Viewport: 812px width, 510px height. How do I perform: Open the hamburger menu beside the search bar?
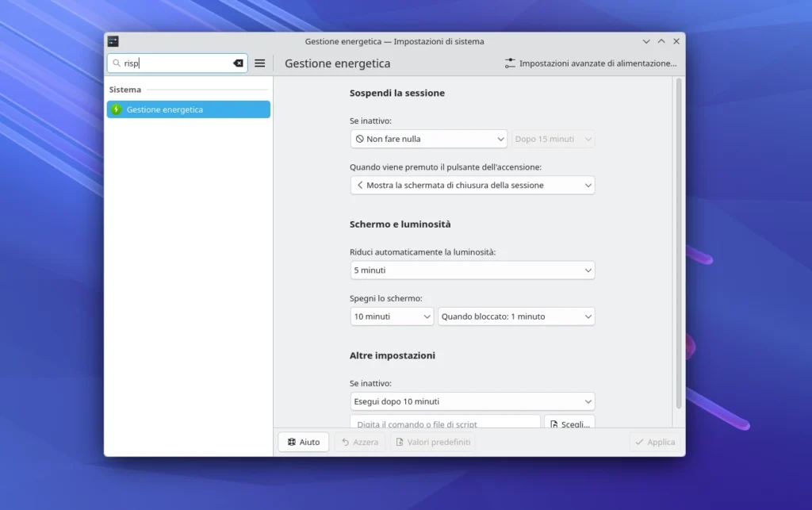click(x=260, y=63)
